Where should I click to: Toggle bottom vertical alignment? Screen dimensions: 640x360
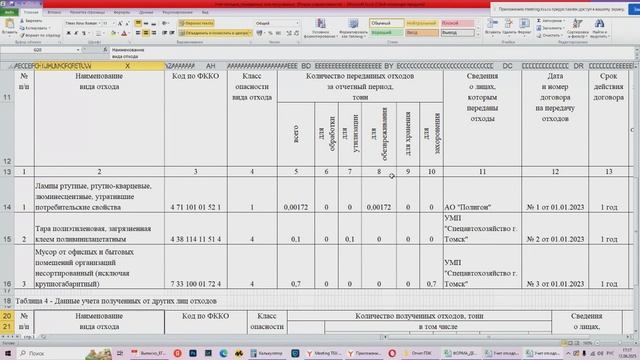(x=153, y=23)
